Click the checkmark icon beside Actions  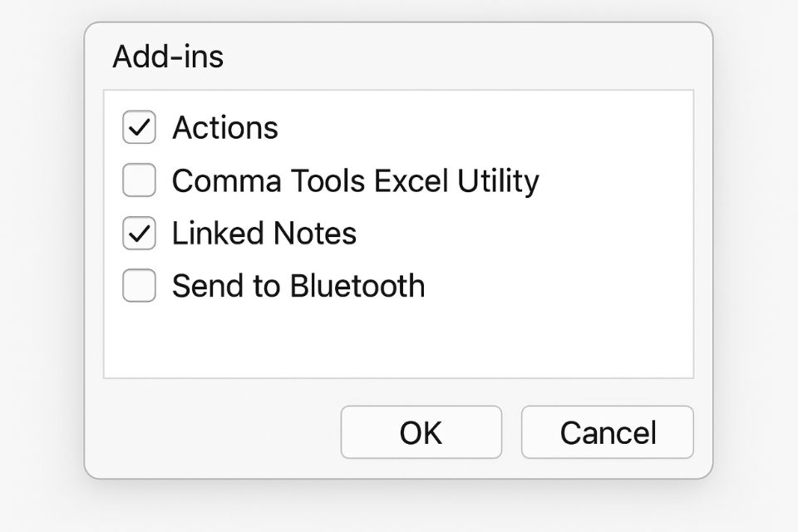(139, 128)
